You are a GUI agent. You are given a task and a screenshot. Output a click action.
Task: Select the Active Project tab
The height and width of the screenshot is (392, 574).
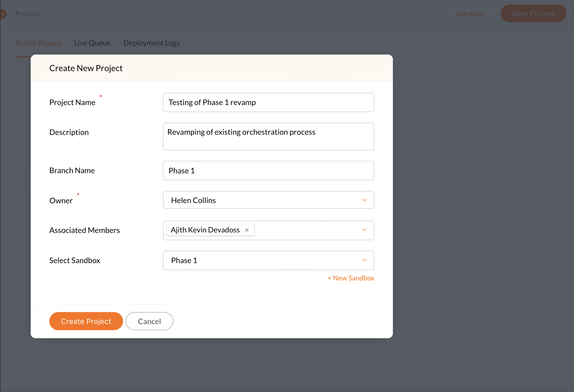38,43
